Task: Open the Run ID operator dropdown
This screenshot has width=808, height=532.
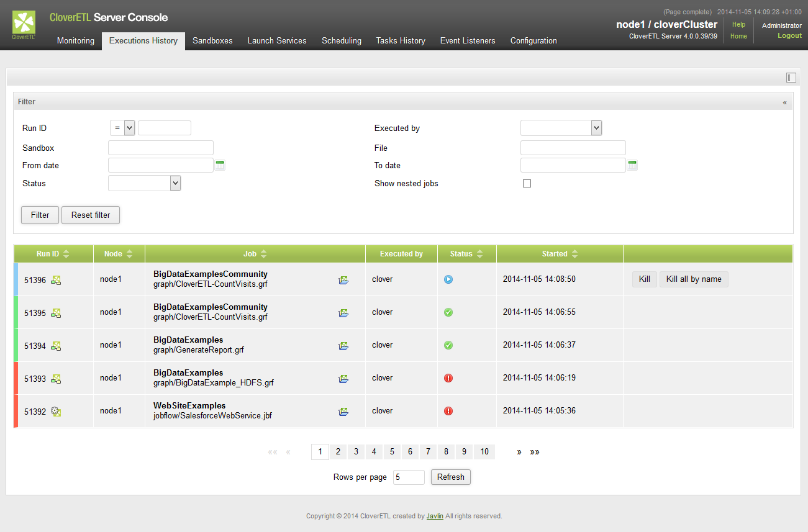Action: [122, 128]
